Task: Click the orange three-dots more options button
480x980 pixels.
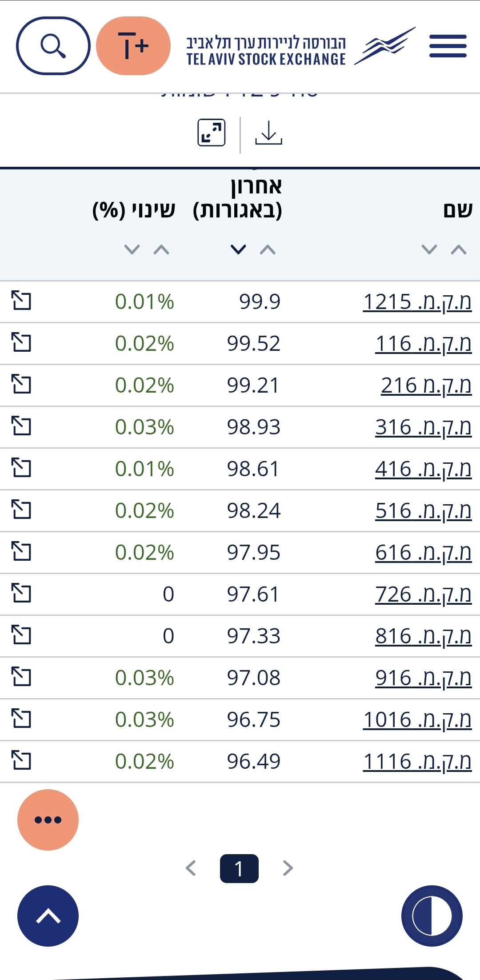Action: coord(48,820)
